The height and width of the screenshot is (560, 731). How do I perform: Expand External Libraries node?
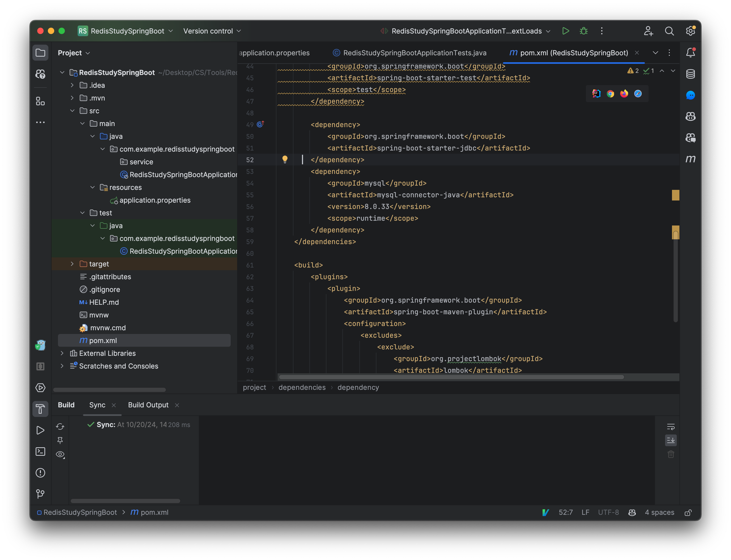tap(62, 353)
